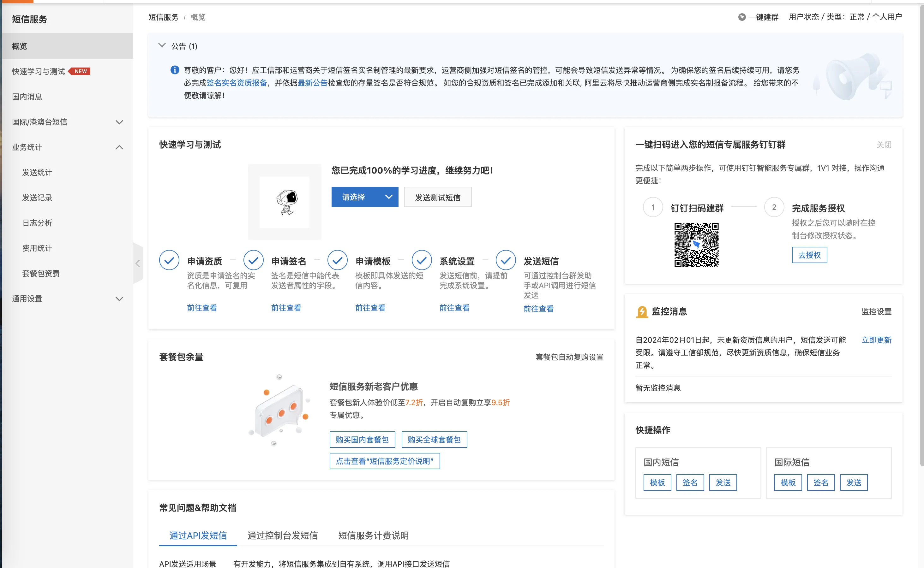Click the 购买国内套餐包 button

(x=362, y=440)
